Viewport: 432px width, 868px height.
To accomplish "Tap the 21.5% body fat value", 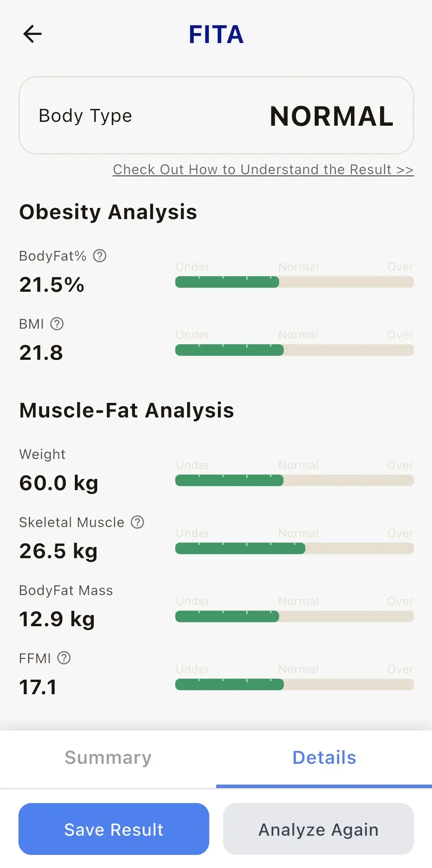I will (x=52, y=285).
